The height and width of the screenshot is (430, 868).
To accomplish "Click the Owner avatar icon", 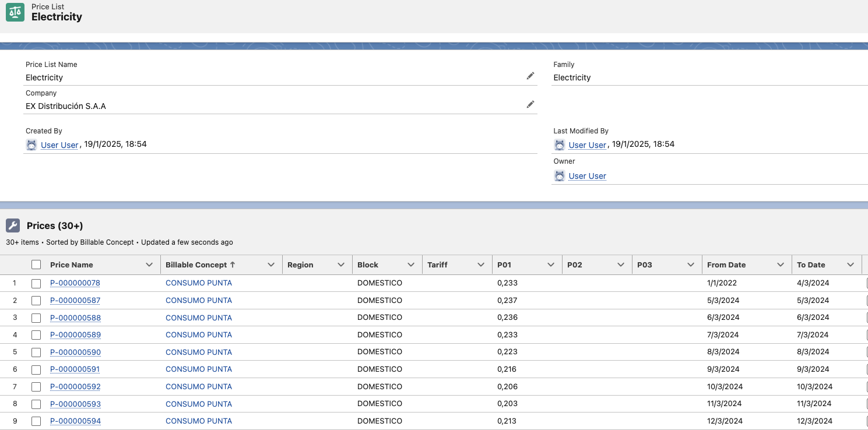I will pyautogui.click(x=559, y=175).
